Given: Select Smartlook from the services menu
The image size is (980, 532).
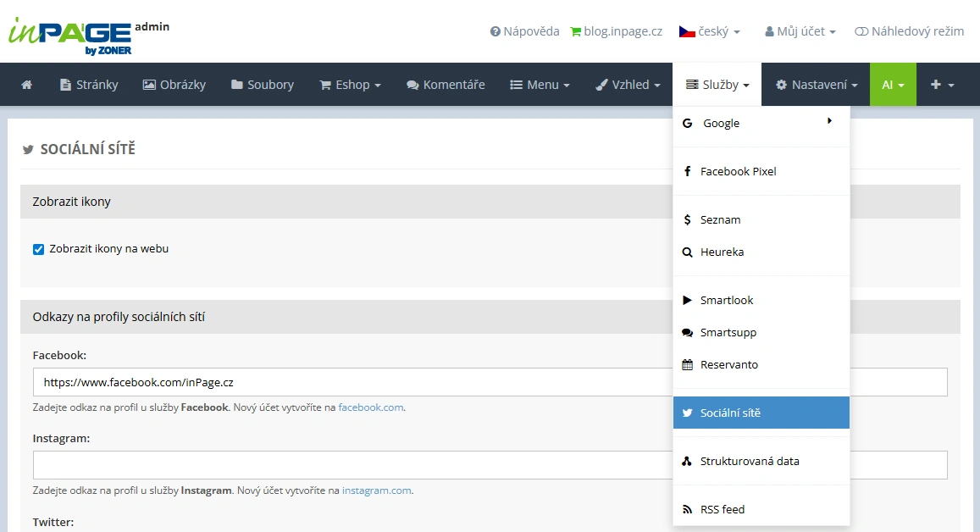Looking at the screenshot, I should point(726,300).
